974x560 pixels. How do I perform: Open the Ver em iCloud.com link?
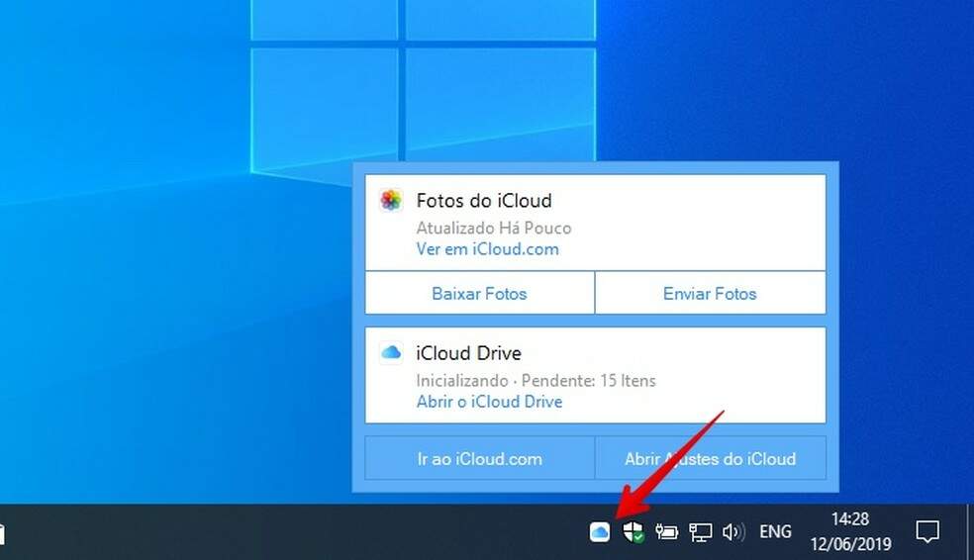(488, 249)
